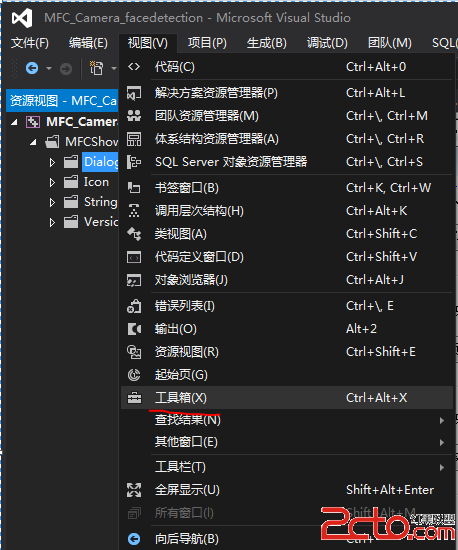The width and height of the screenshot is (458, 550).
Task: Expand the Icon folder node
Action: [x=52, y=182]
